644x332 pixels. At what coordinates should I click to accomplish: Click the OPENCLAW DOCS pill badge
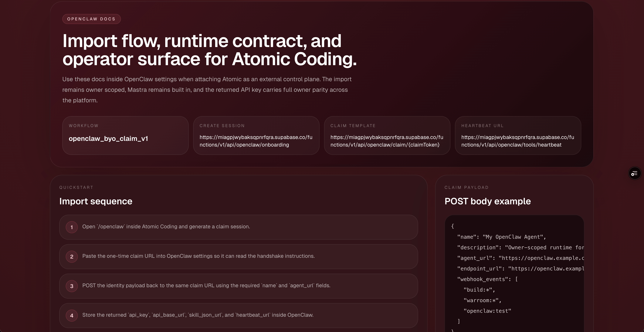[91, 19]
